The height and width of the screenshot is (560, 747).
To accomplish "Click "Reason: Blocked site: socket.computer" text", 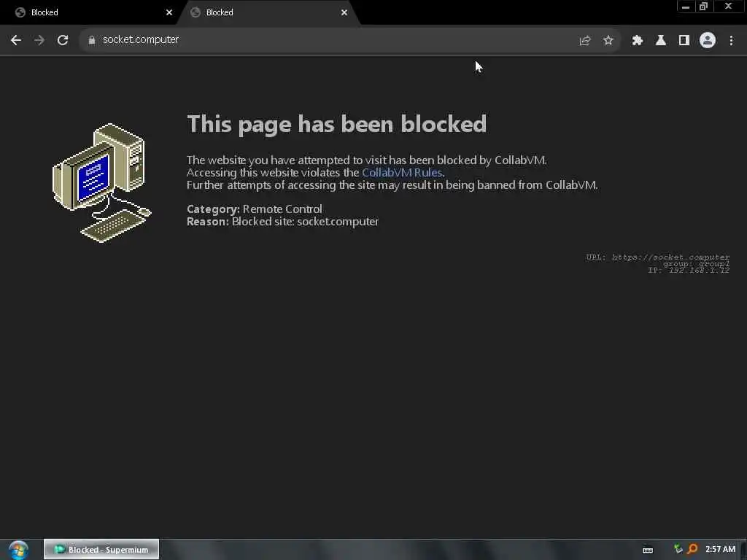I will click(x=282, y=222).
